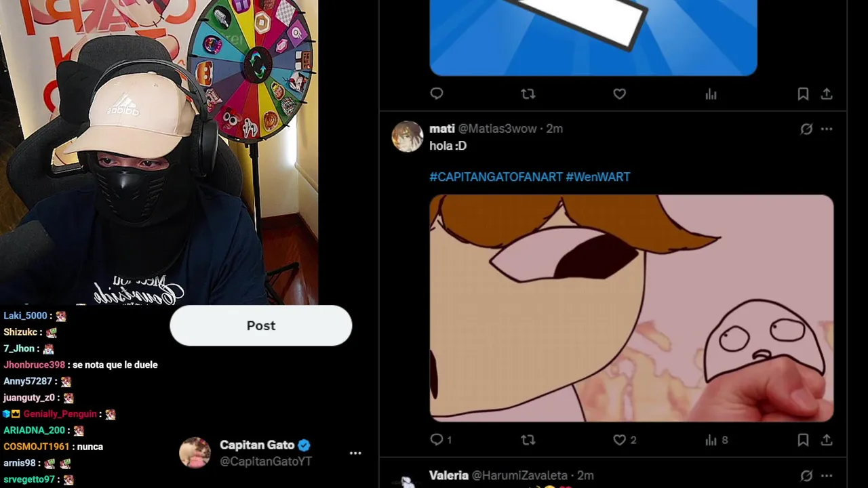Image resolution: width=868 pixels, height=488 pixels.
Task: Open more options for mati's post
Action: point(827,129)
